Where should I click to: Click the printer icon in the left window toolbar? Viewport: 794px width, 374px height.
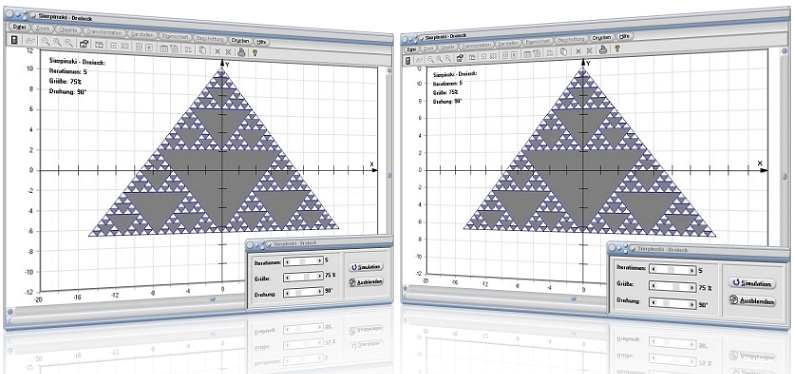pos(241,52)
